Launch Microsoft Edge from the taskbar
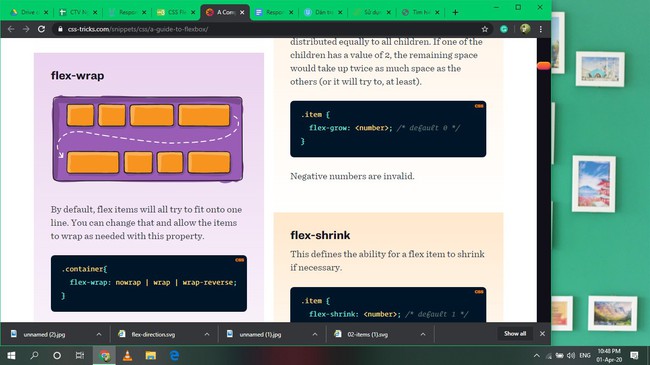650x365 pixels. (174, 355)
